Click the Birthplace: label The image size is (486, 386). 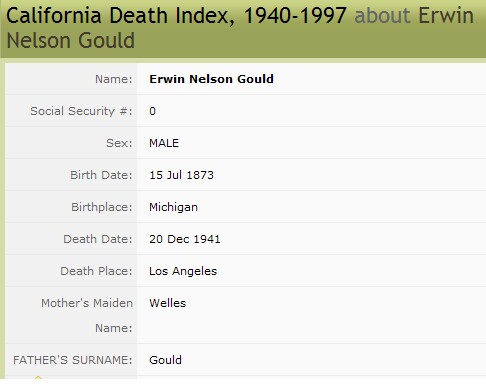point(102,207)
